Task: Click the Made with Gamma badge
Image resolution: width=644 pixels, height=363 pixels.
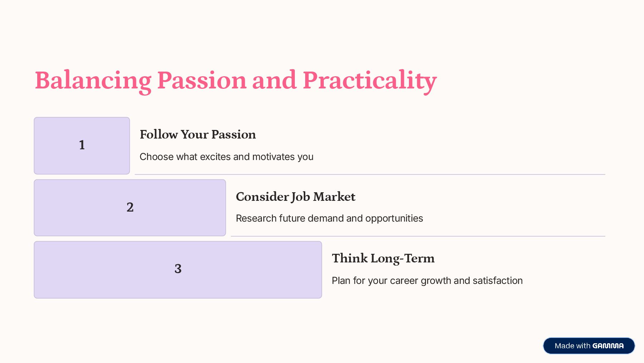Action: click(589, 346)
